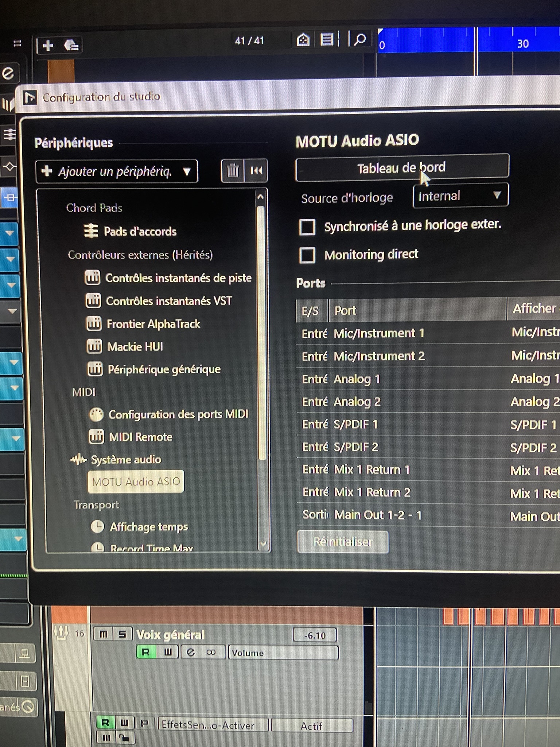The width and height of the screenshot is (560, 747).
Task: Open channel settings 'e' on Voix général track
Action: [x=190, y=652]
